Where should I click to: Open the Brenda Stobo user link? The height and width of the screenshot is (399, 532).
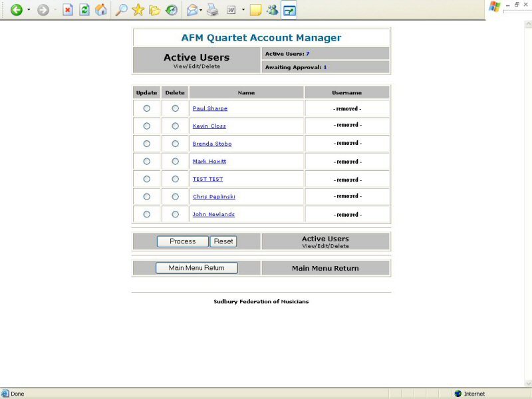pyautogui.click(x=212, y=144)
